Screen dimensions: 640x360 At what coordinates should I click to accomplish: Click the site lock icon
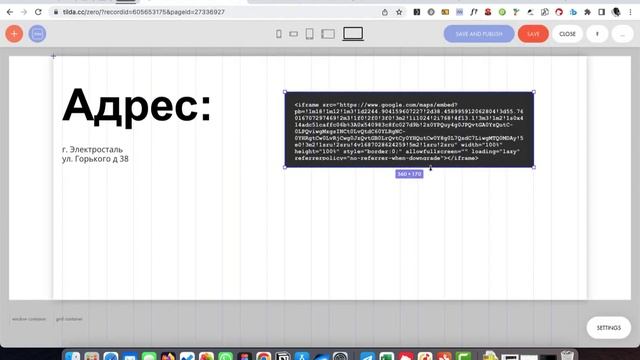[x=56, y=12]
